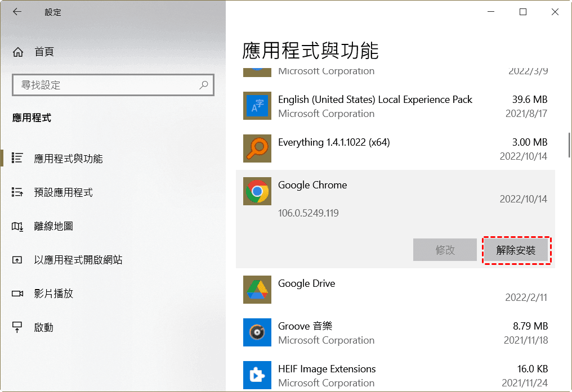Click the HEIF Image Extensions icon
572x392 pixels.
257,375
